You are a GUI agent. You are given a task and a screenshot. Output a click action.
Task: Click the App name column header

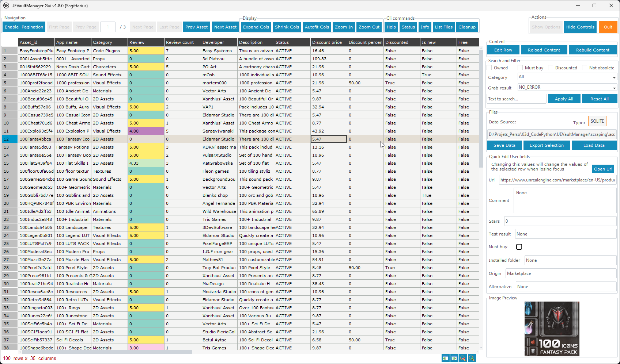(x=73, y=42)
